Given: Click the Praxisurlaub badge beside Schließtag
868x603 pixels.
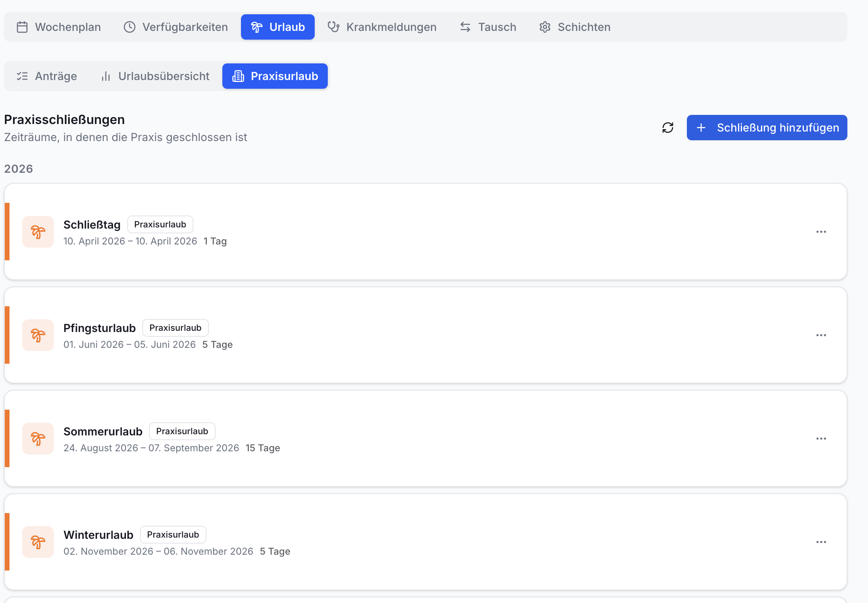Looking at the screenshot, I should coord(160,224).
